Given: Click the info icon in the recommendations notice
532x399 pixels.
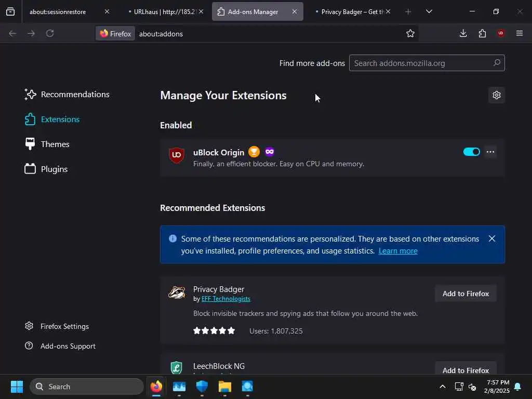Looking at the screenshot, I should point(172,238).
